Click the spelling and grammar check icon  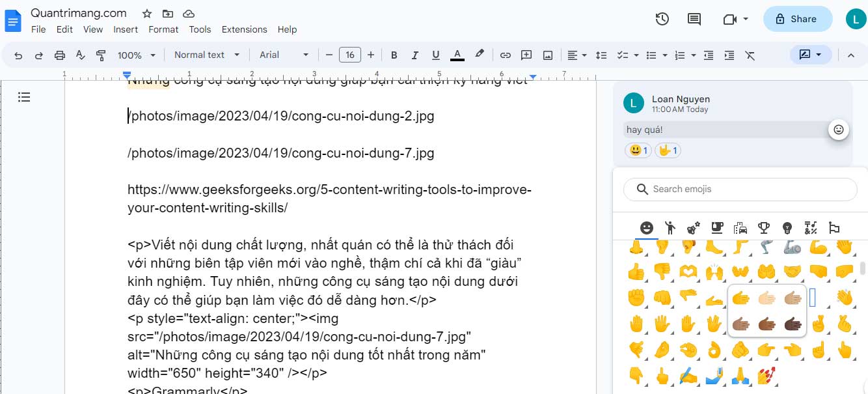pos(81,55)
